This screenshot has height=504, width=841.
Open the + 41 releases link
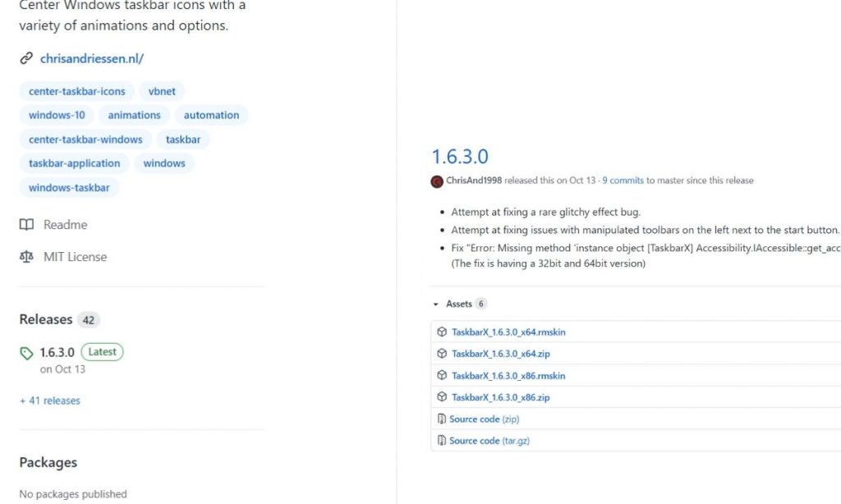click(x=50, y=401)
